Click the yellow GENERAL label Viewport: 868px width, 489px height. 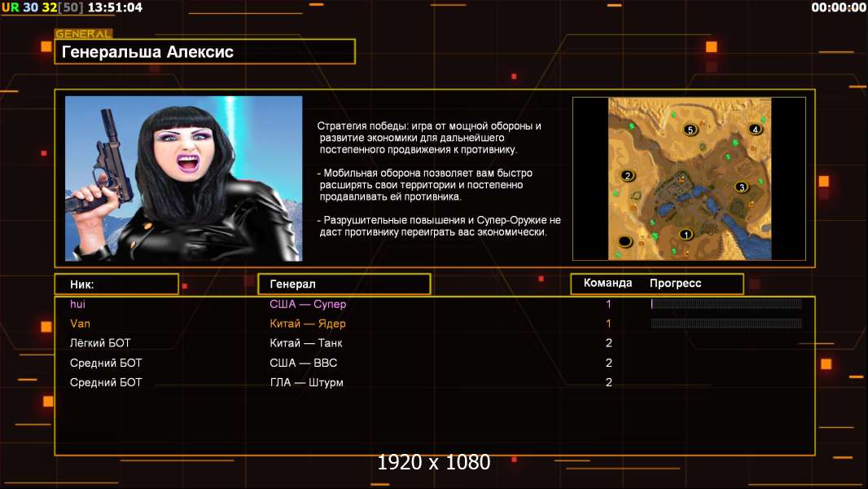[x=84, y=33]
